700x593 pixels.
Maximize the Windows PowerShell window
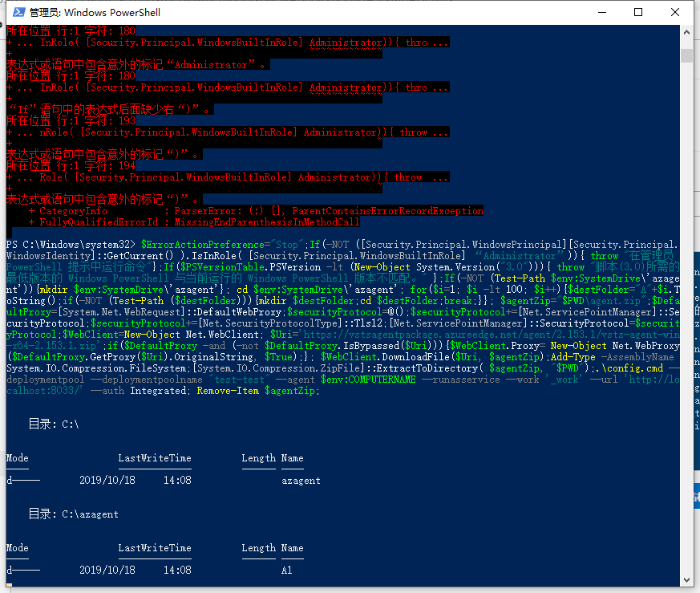click(x=638, y=12)
